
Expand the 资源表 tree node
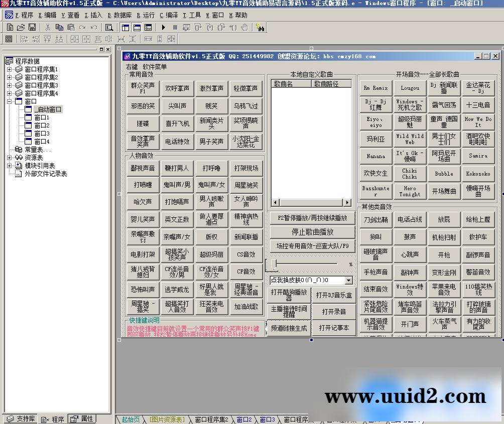(9, 158)
